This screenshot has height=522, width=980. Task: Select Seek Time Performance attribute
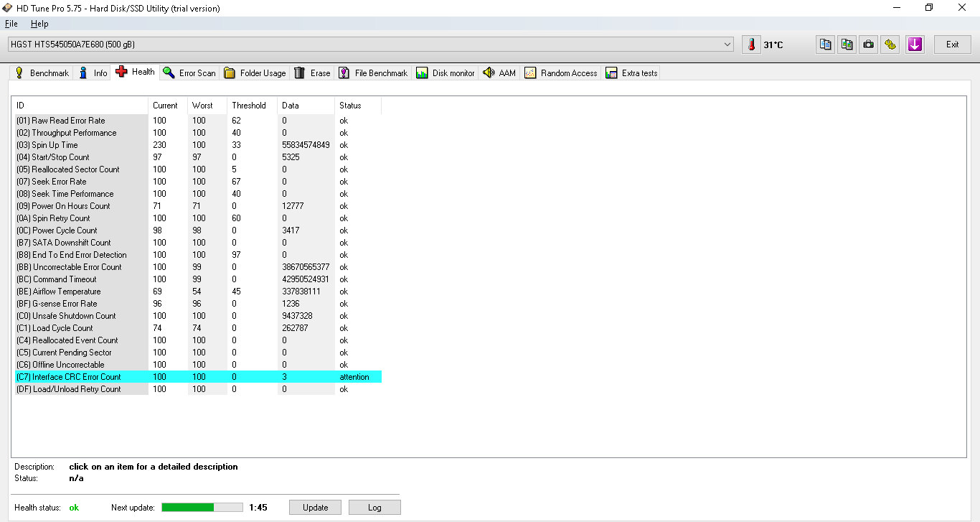click(198, 194)
